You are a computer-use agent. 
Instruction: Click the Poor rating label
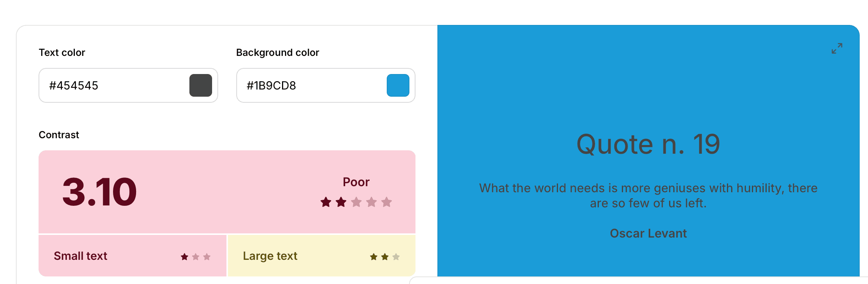click(356, 182)
